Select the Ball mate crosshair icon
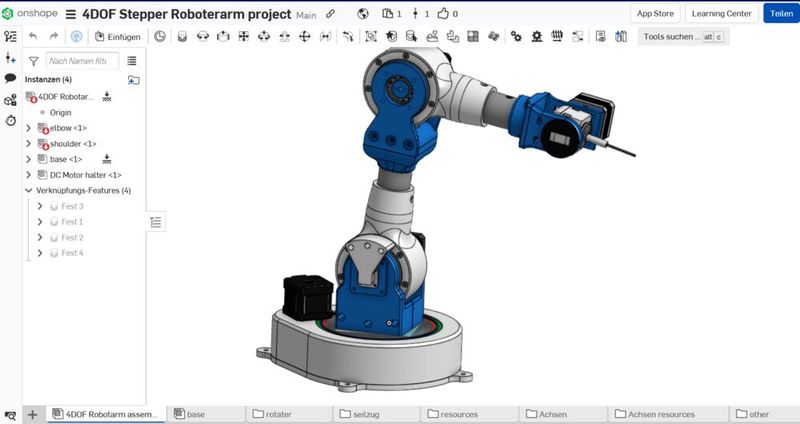 305,36
